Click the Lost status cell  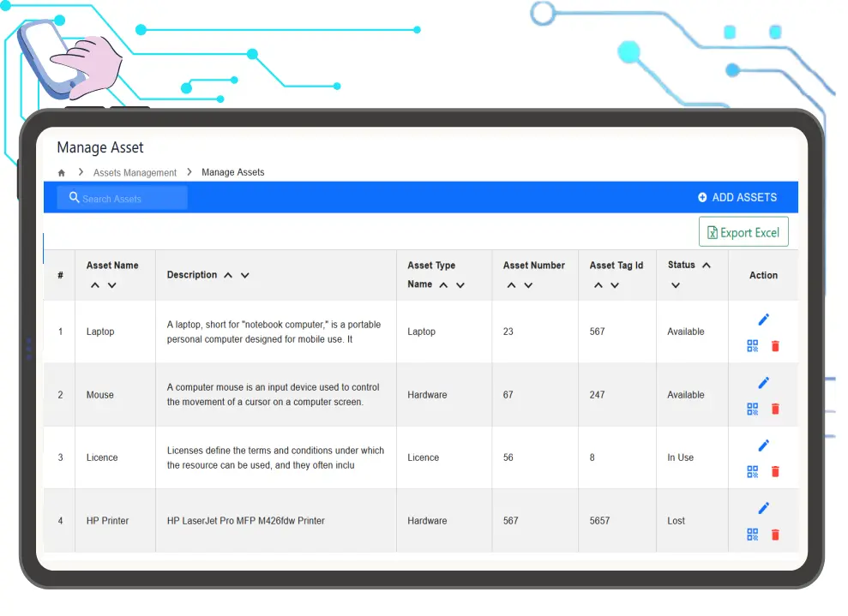pyautogui.click(x=676, y=521)
